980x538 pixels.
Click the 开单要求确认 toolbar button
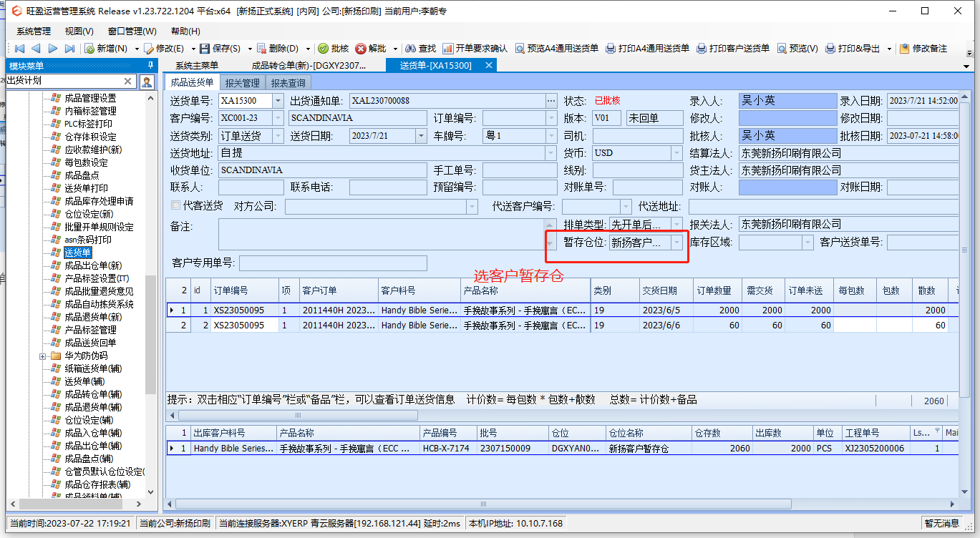click(x=475, y=49)
